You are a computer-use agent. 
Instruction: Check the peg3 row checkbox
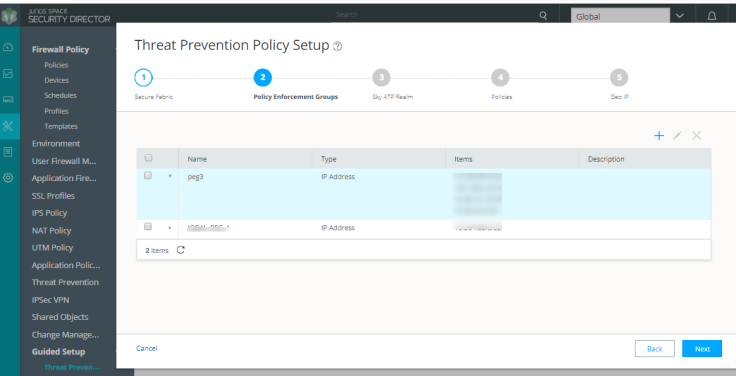148,176
